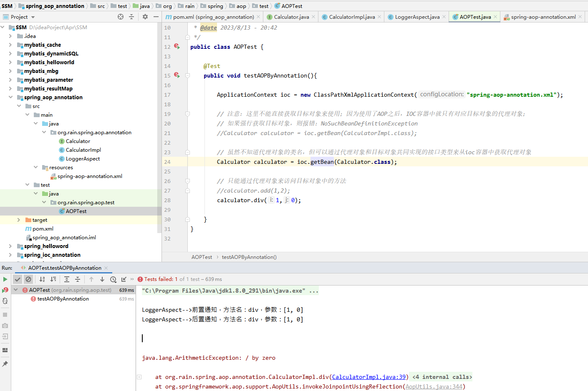Open AopUtils.java:344 stack trace link

point(434,386)
